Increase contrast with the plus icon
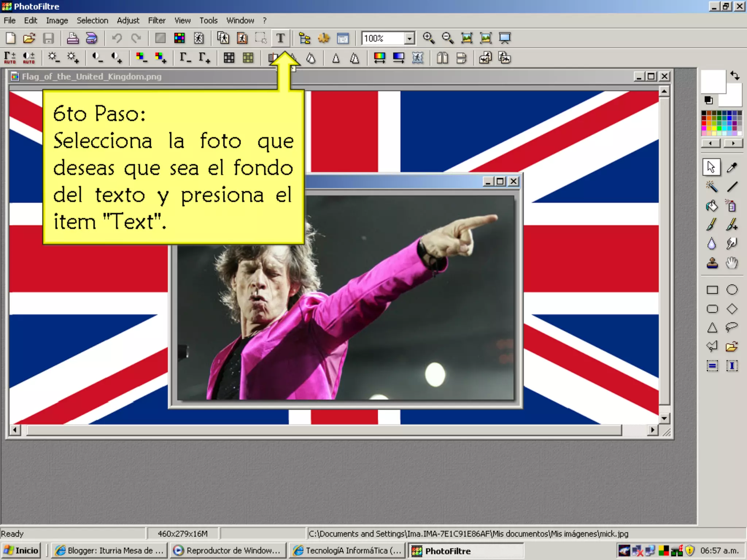The width and height of the screenshot is (747, 560). [117, 58]
